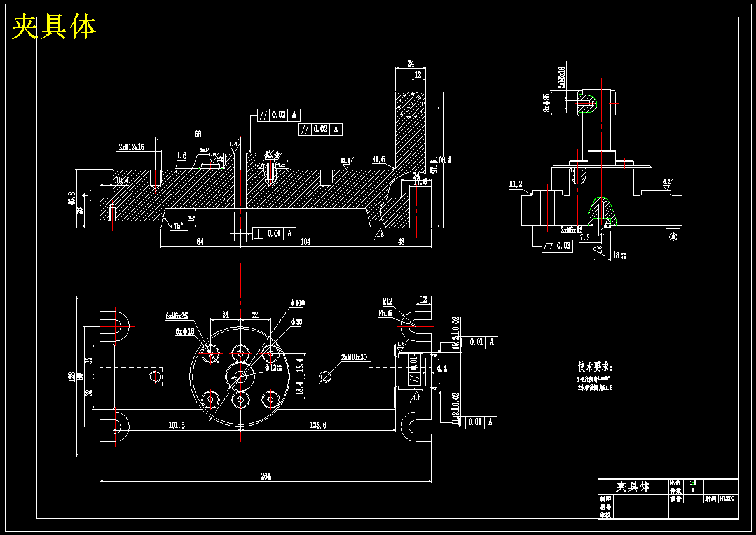
Task: Click the flatness tolerance "0.02" frame
Action: pyautogui.click(x=558, y=246)
